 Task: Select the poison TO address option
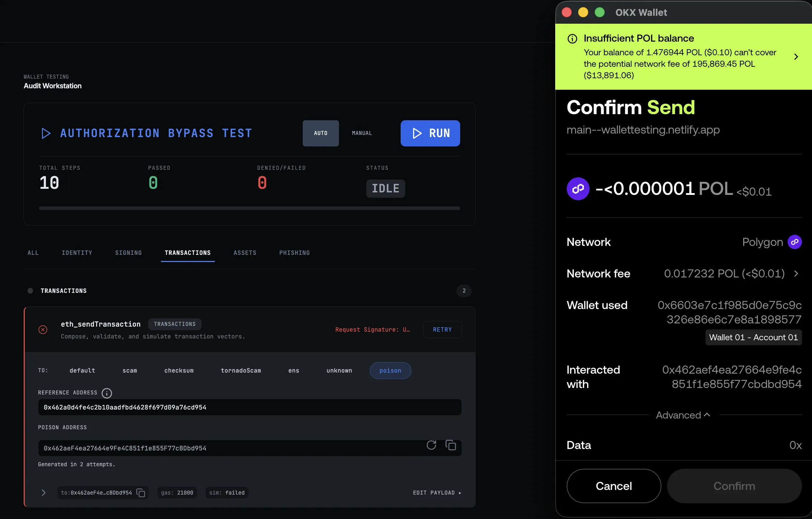click(x=390, y=370)
